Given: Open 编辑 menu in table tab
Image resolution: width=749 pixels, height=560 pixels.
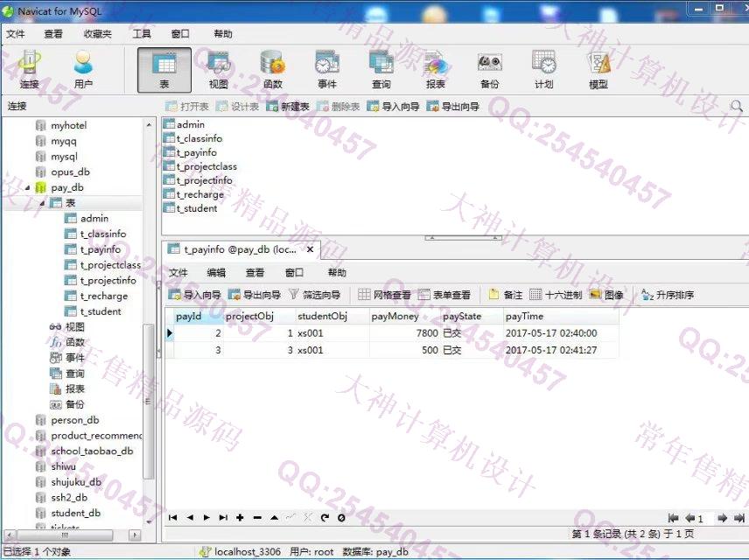Looking at the screenshot, I should (216, 273).
